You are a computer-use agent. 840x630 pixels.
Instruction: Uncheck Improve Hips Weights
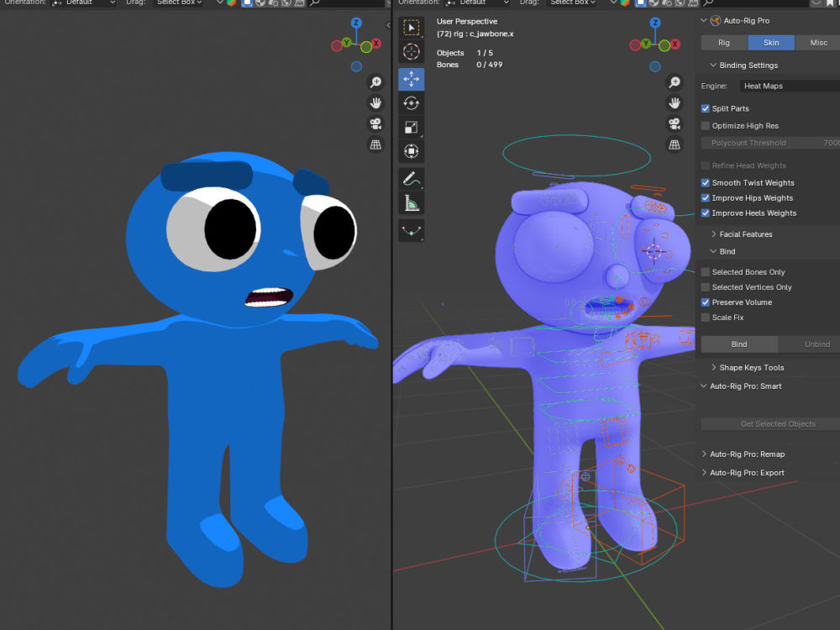(706, 197)
